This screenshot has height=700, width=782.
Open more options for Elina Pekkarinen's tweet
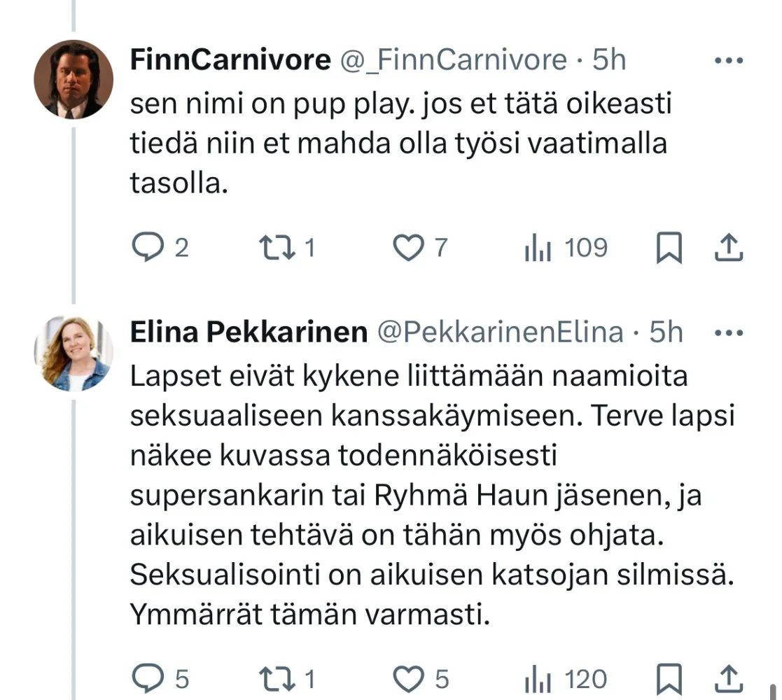(727, 333)
